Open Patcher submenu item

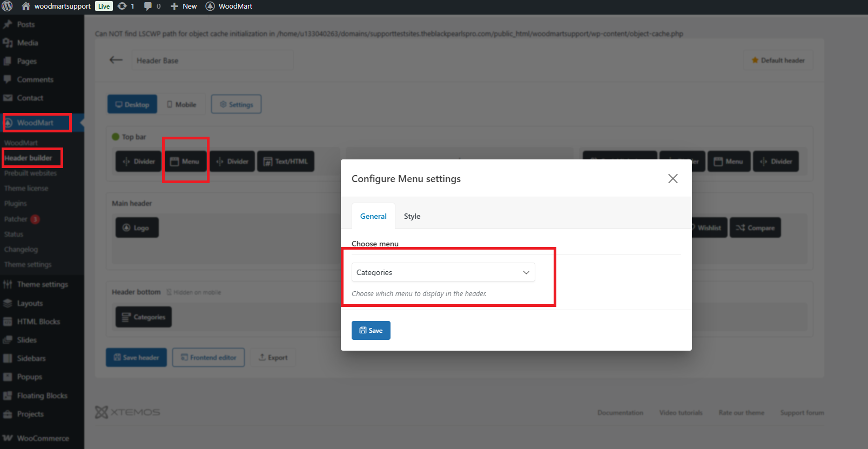[22, 219]
